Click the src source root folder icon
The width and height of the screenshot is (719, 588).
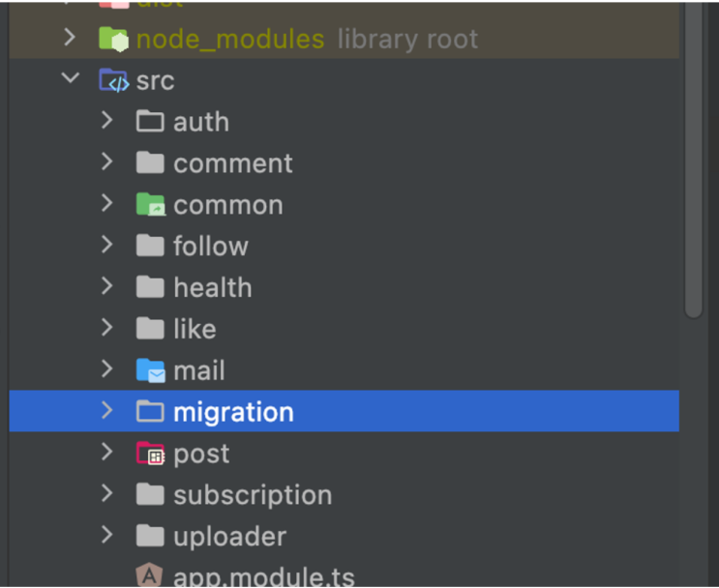[x=114, y=80]
